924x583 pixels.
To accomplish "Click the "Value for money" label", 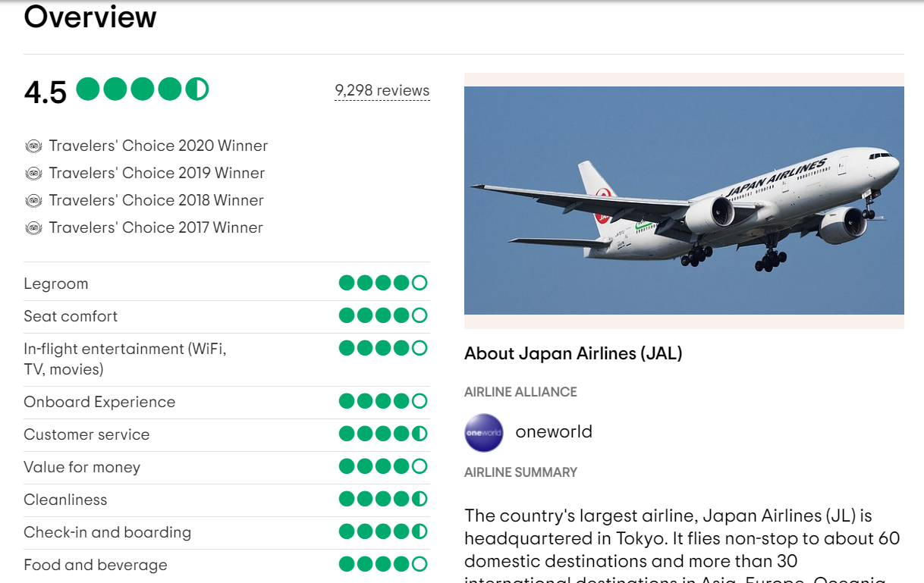I will pyautogui.click(x=82, y=467).
